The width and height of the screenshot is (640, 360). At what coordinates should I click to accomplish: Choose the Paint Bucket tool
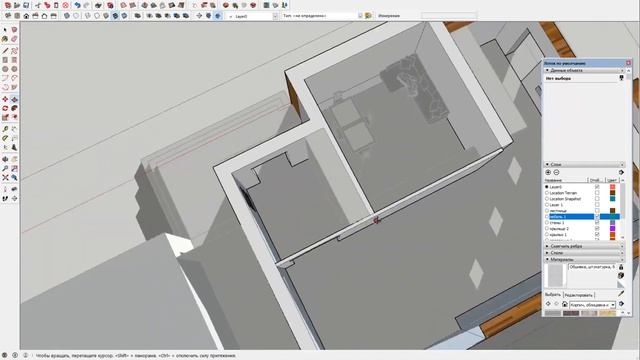[x=5, y=39]
